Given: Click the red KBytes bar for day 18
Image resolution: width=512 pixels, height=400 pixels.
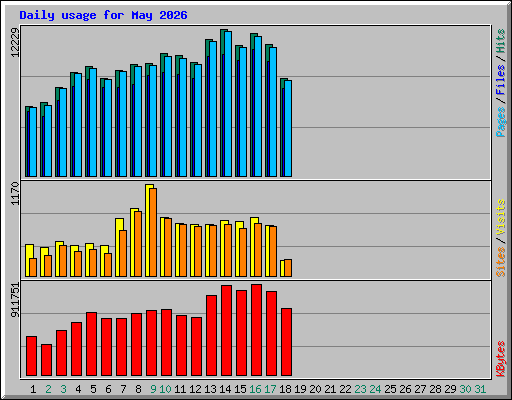Looking at the screenshot, I should pos(286,342).
